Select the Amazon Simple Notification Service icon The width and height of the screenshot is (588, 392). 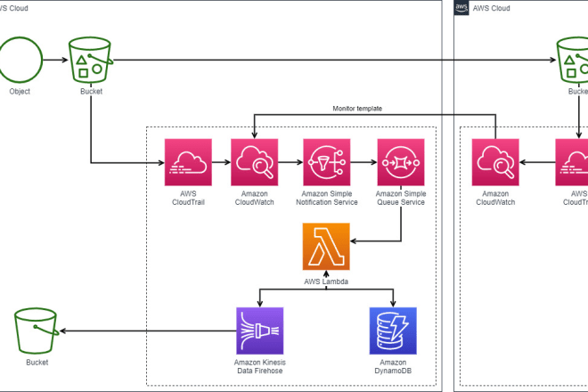point(327,162)
